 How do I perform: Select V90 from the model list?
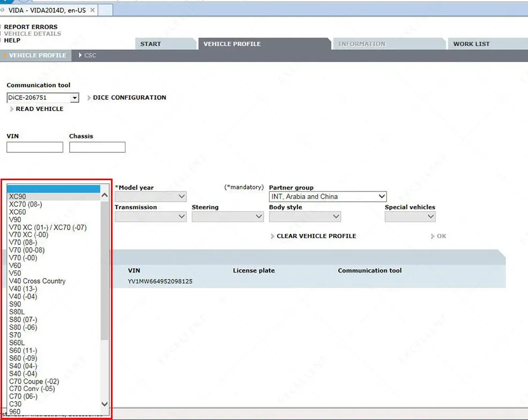coord(54,220)
